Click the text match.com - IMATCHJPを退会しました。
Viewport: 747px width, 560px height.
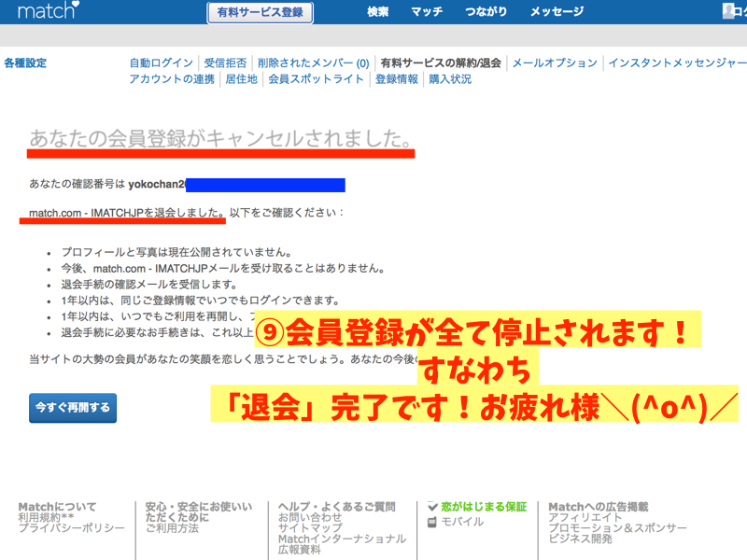(x=127, y=213)
